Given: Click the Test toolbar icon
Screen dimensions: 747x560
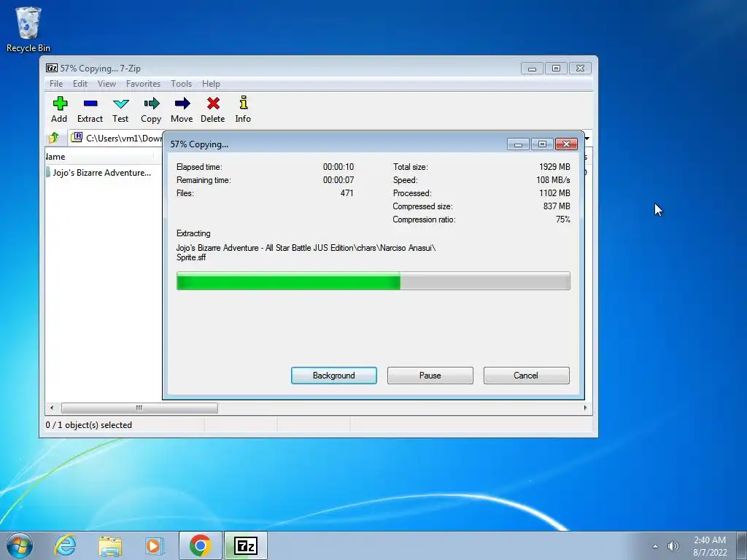Looking at the screenshot, I should [x=120, y=109].
